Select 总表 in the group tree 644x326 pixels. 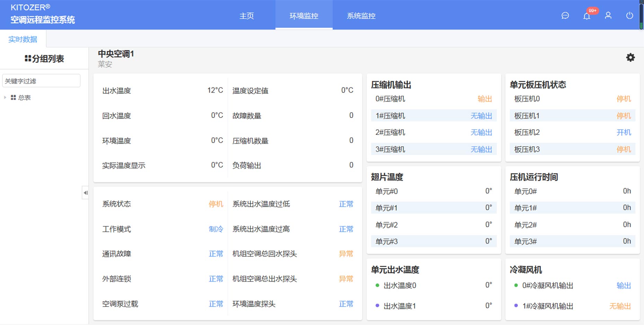click(24, 98)
